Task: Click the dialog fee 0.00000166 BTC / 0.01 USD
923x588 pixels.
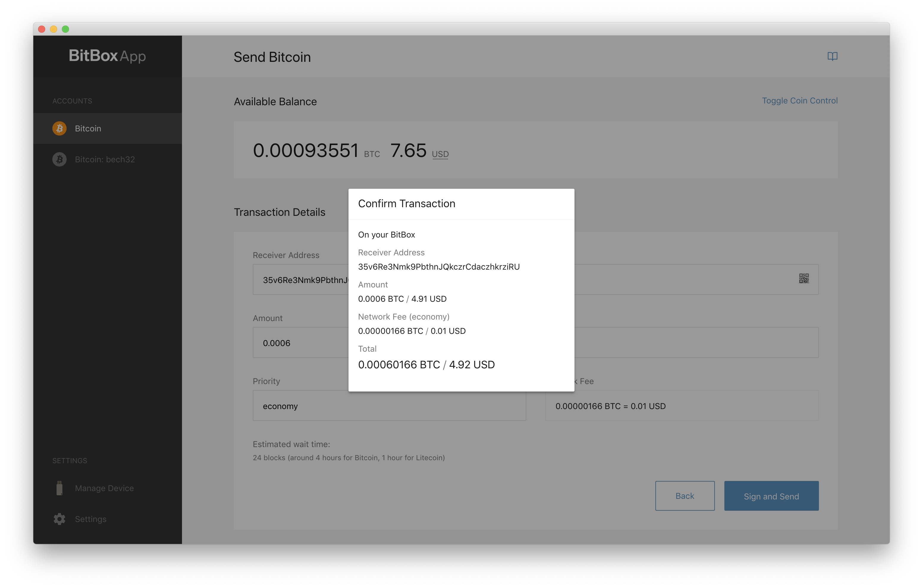Action: click(x=412, y=331)
